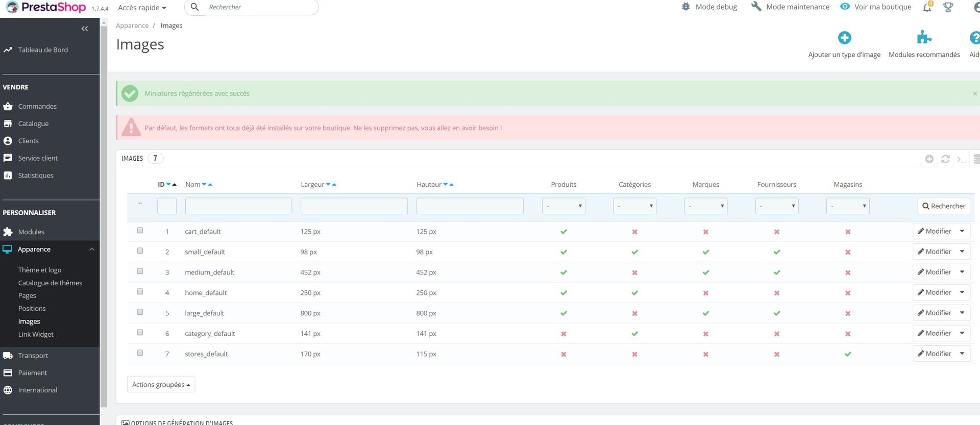Image resolution: width=980 pixels, height=425 pixels.
Task: Open the Produits filter dropdown
Action: (563, 206)
